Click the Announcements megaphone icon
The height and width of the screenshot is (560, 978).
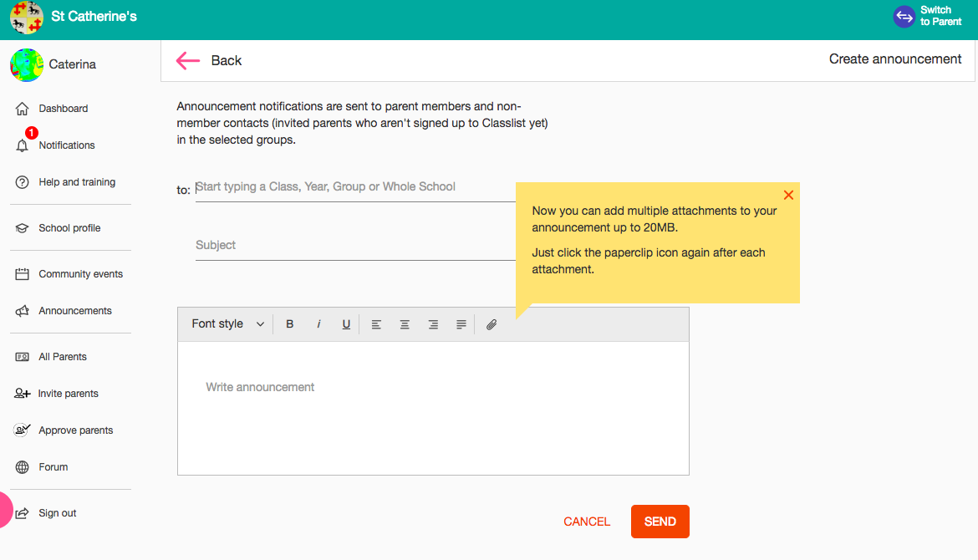[x=22, y=311]
